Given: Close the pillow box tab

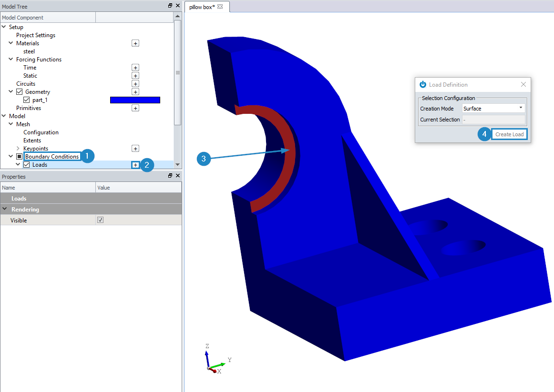Looking at the screenshot, I should click(220, 7).
